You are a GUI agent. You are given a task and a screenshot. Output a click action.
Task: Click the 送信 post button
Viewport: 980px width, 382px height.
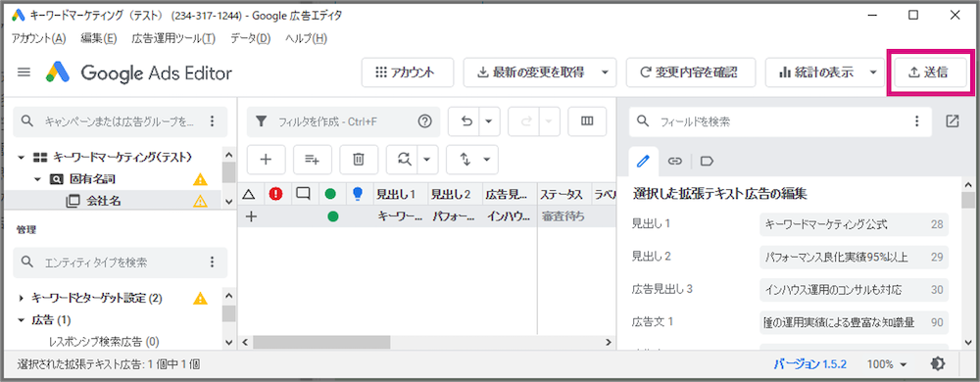click(929, 72)
